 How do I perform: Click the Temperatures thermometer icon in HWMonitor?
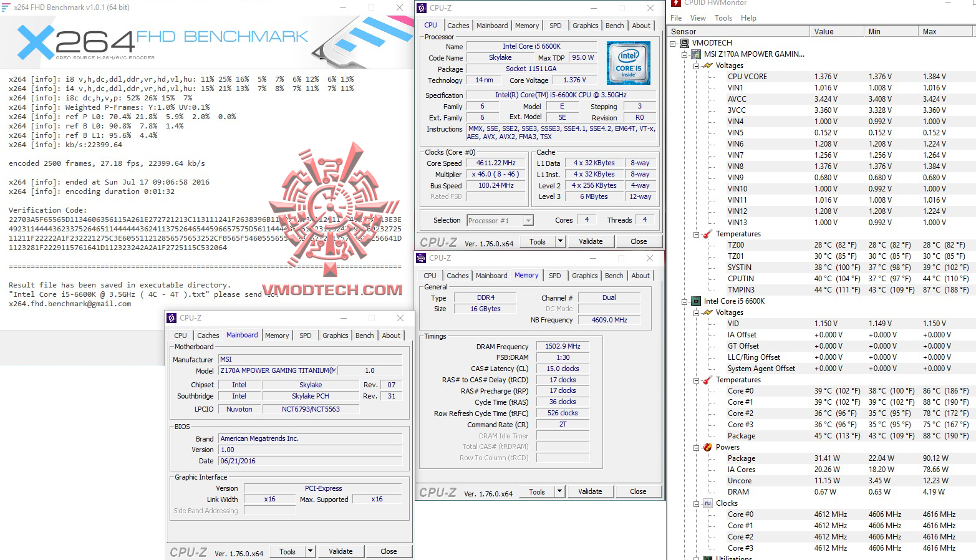click(x=707, y=234)
